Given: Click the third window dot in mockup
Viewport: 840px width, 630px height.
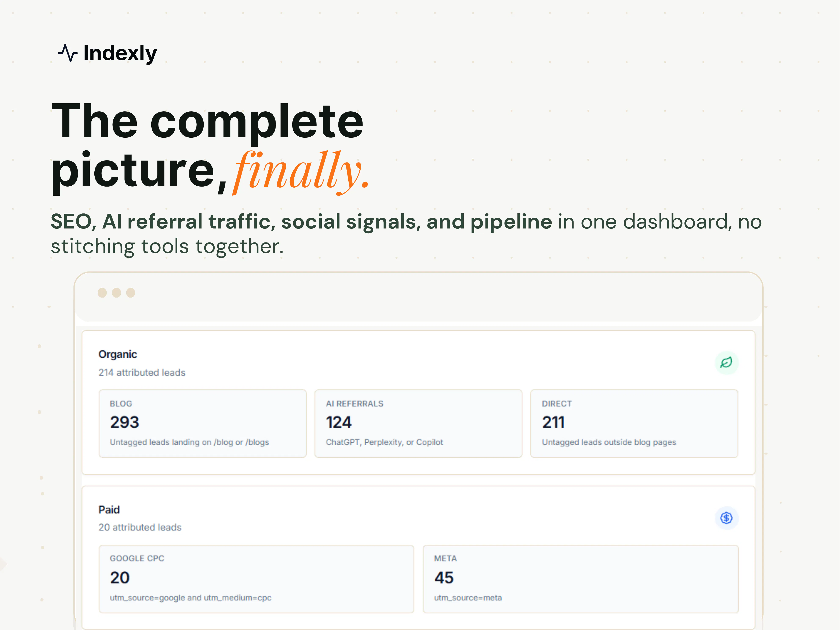Looking at the screenshot, I should click(x=131, y=293).
